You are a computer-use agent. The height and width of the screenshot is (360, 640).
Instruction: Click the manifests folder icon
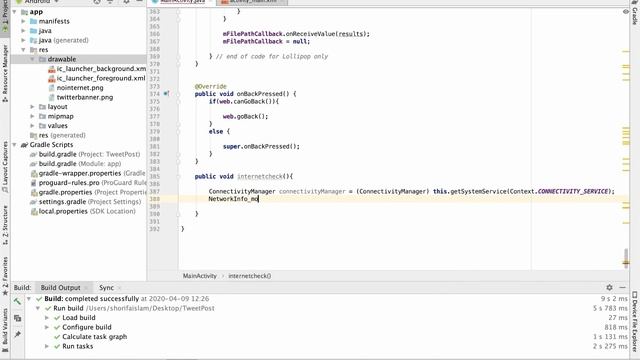pos(33,21)
